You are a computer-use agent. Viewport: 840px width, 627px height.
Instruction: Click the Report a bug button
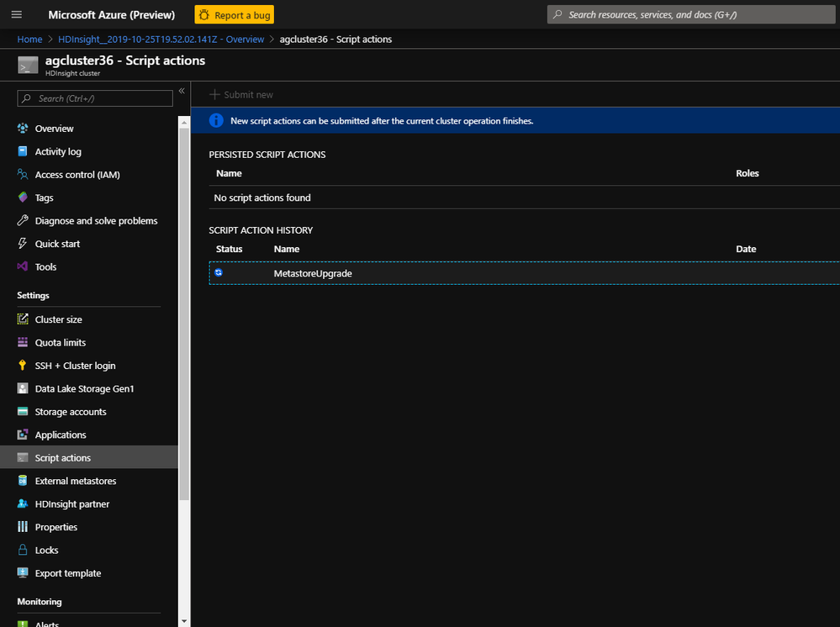coord(234,15)
